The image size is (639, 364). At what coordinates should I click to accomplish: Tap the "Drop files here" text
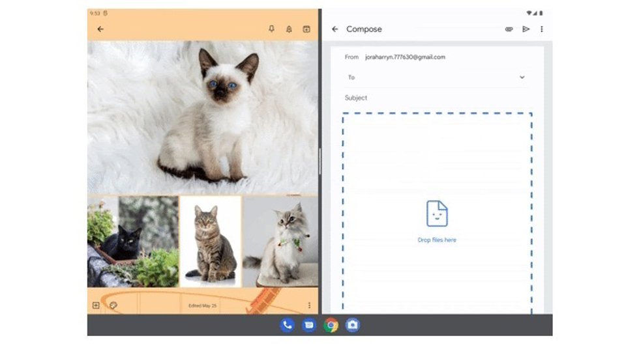437,240
